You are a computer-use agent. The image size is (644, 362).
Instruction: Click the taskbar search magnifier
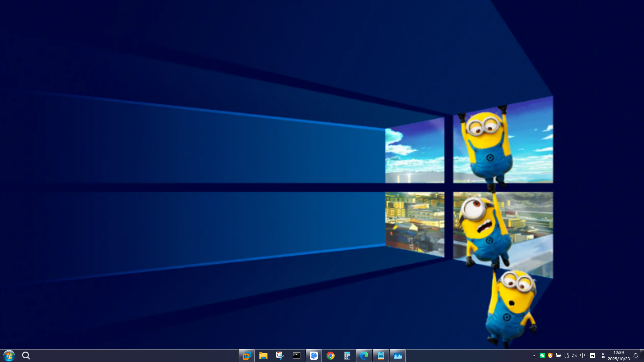(26, 356)
